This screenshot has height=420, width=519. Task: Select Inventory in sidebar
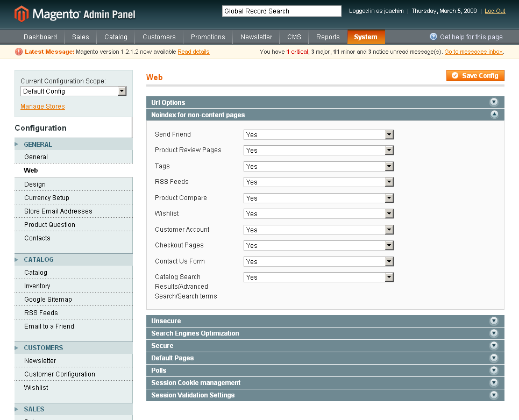74,286
